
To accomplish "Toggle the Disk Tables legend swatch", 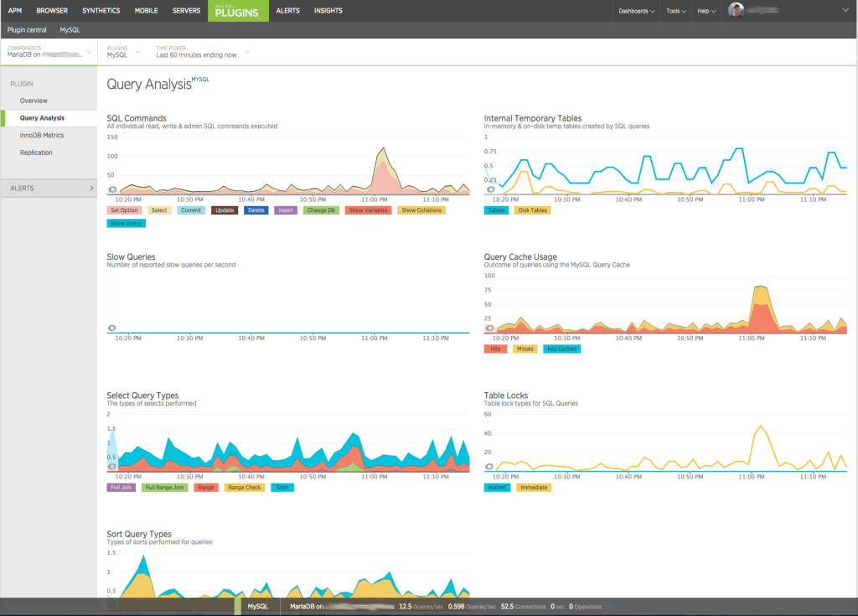I will (532, 210).
